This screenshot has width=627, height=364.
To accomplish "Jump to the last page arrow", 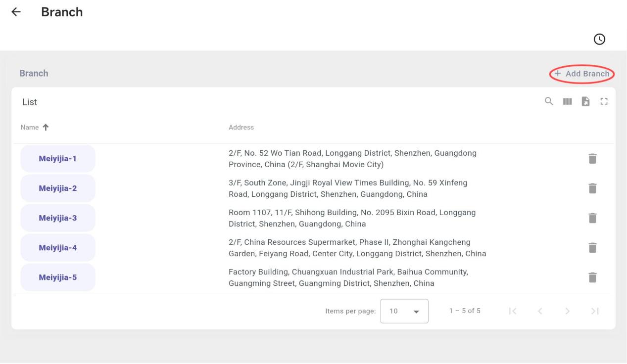I will [x=595, y=311].
